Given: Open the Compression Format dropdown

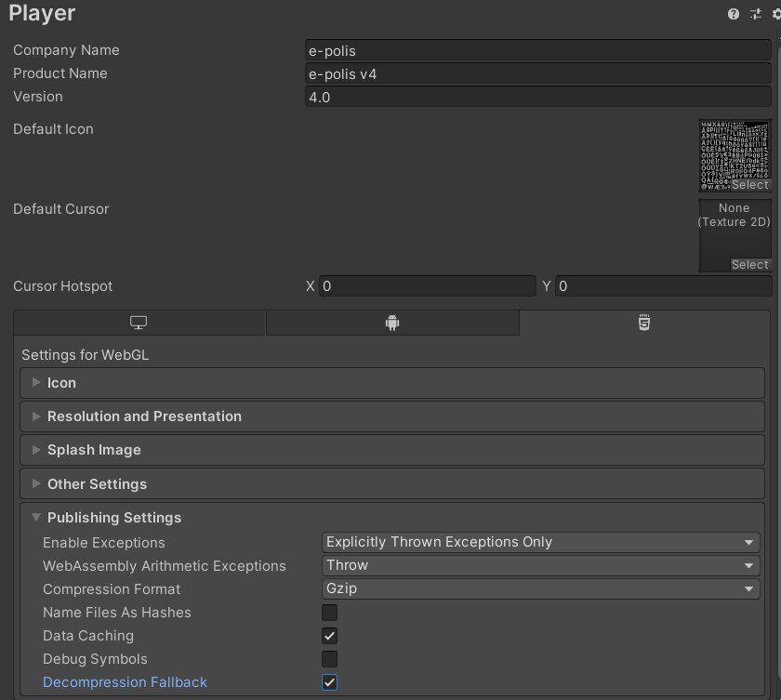Looking at the screenshot, I should [540, 589].
